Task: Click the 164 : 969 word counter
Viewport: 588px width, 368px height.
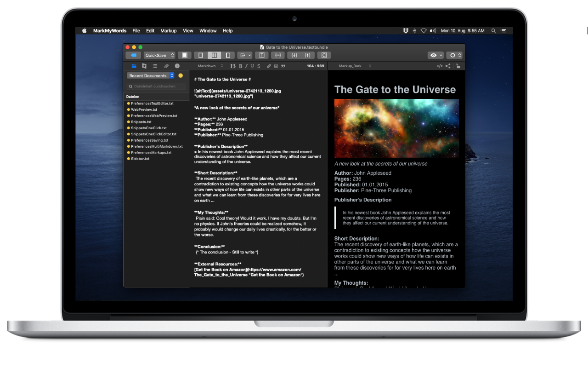Action: pos(315,66)
